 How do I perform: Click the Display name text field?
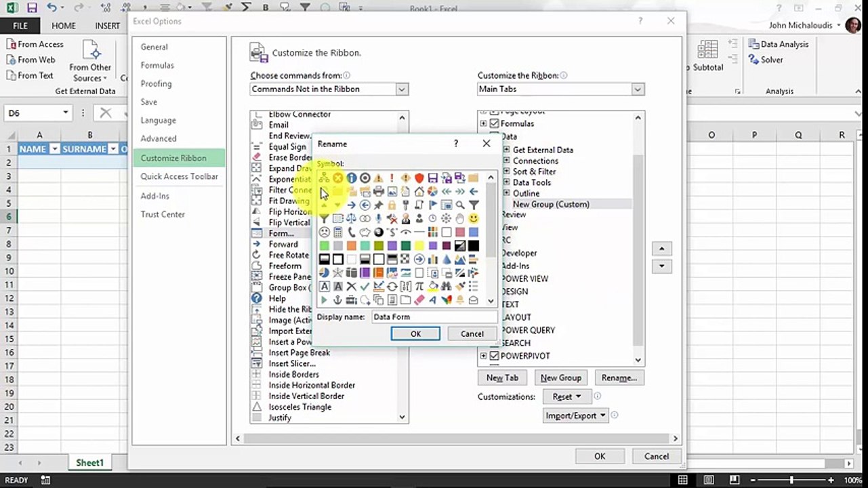click(x=434, y=317)
